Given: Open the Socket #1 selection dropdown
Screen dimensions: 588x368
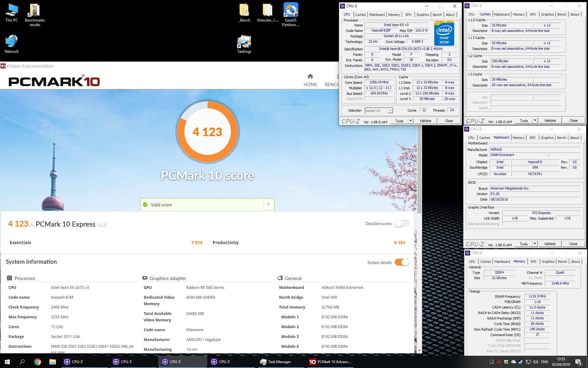Looking at the screenshot, I should click(379, 110).
